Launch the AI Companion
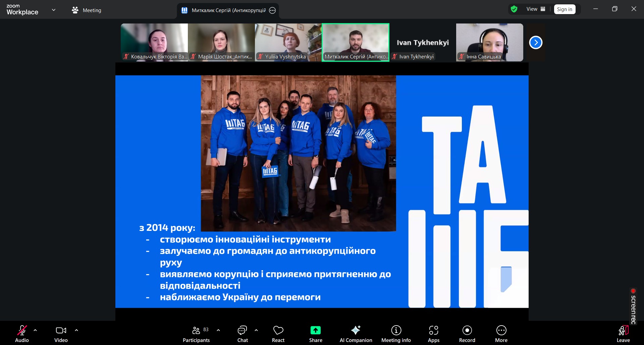Image resolution: width=644 pixels, height=345 pixels. (356, 334)
